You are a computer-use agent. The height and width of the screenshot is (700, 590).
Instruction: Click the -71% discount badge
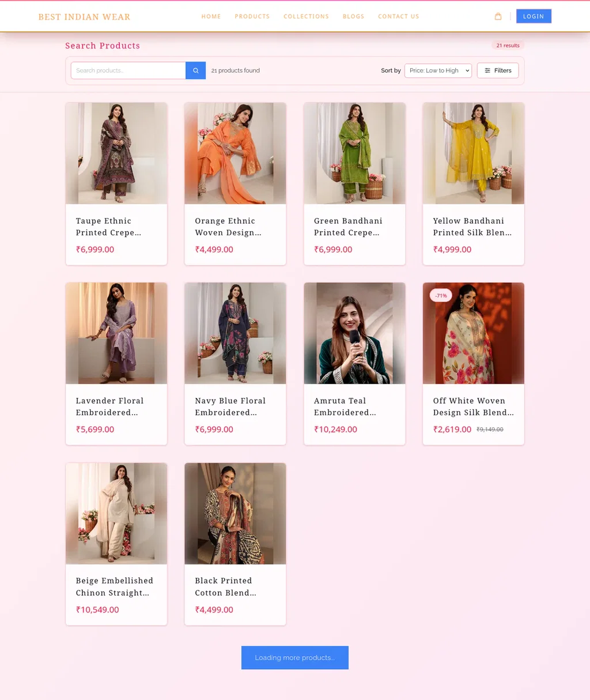[x=441, y=295]
